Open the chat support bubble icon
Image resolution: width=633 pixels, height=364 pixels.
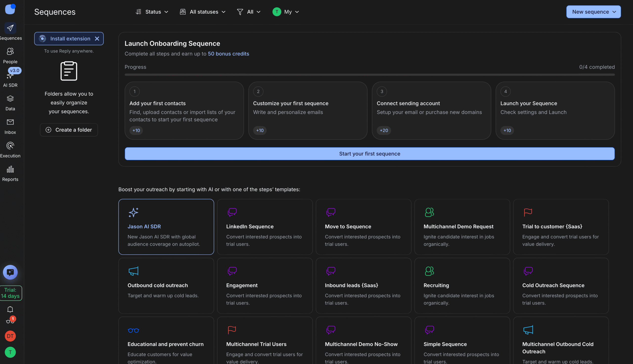[x=10, y=272]
